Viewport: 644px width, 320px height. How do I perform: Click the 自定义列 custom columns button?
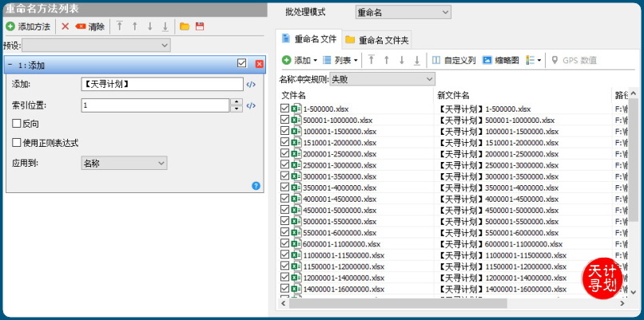453,60
